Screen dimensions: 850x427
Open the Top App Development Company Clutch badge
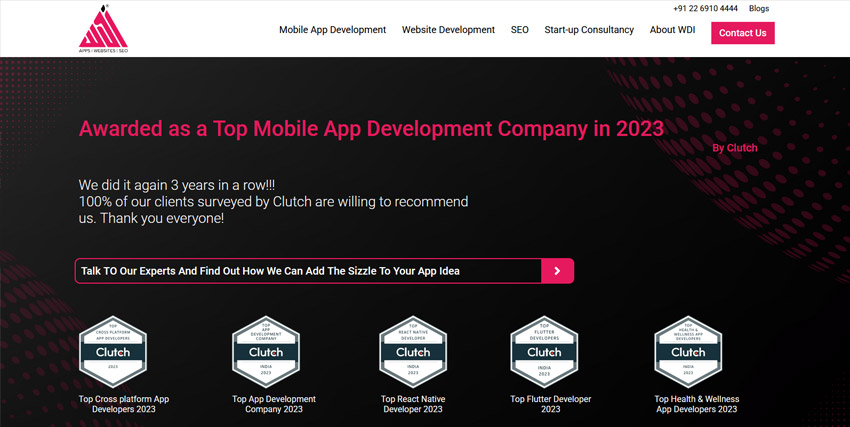tap(266, 352)
